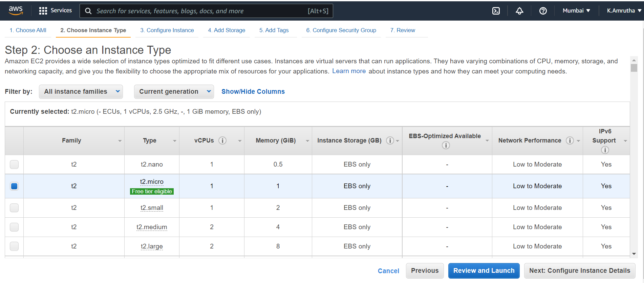This screenshot has width=644, height=283.
Task: Open the All instance families filter dropdown
Action: click(x=81, y=92)
